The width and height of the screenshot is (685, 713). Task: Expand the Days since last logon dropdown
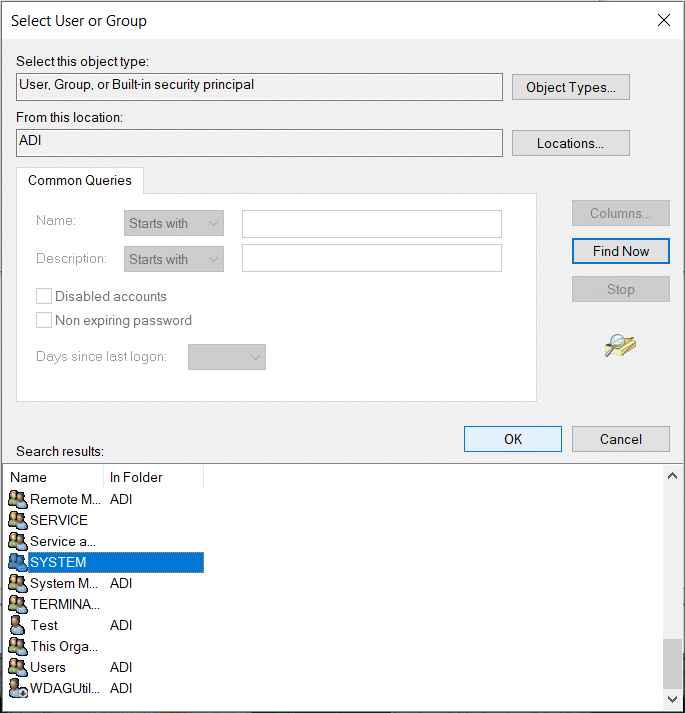click(x=227, y=357)
